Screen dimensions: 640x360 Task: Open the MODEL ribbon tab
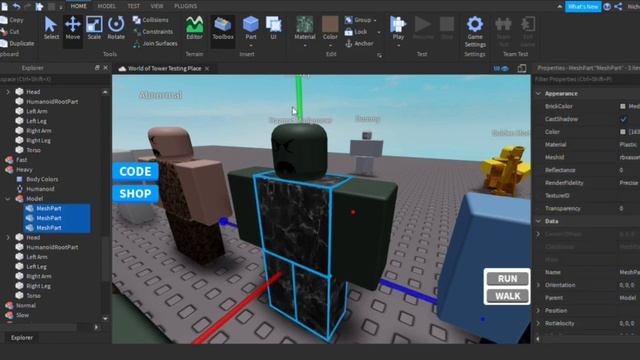(107, 6)
